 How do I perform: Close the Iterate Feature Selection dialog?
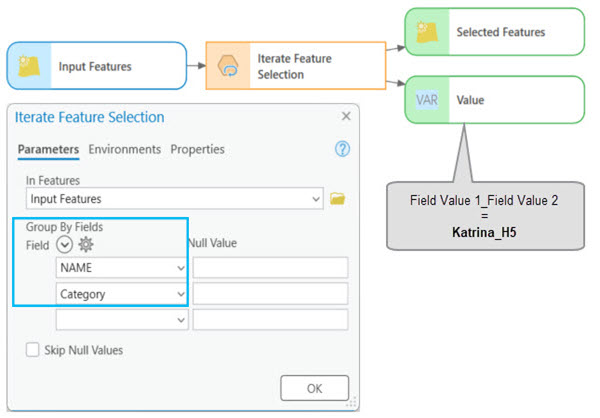346,117
